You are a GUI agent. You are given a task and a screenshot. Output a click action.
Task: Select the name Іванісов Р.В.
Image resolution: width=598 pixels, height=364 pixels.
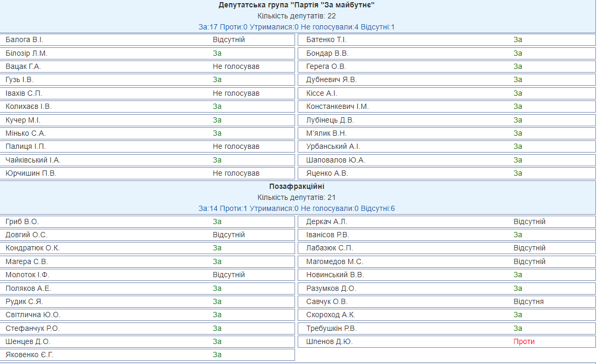click(x=328, y=235)
